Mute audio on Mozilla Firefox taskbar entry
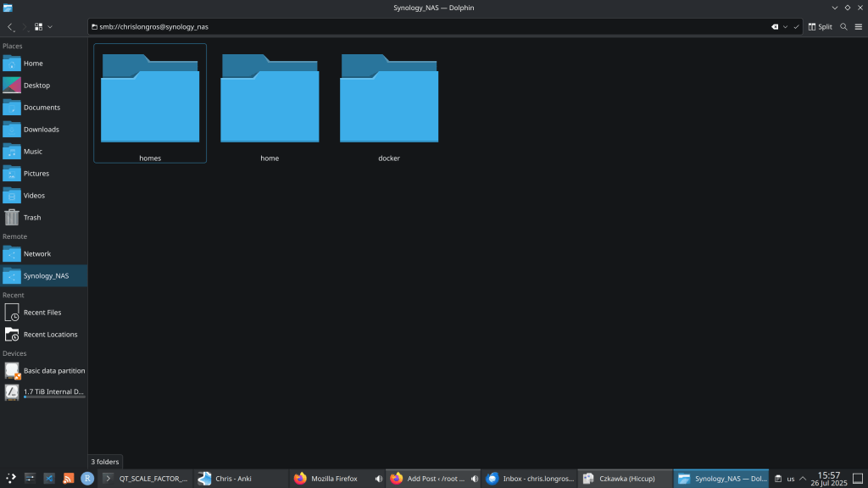Viewport: 868px width, 488px height. click(x=378, y=479)
